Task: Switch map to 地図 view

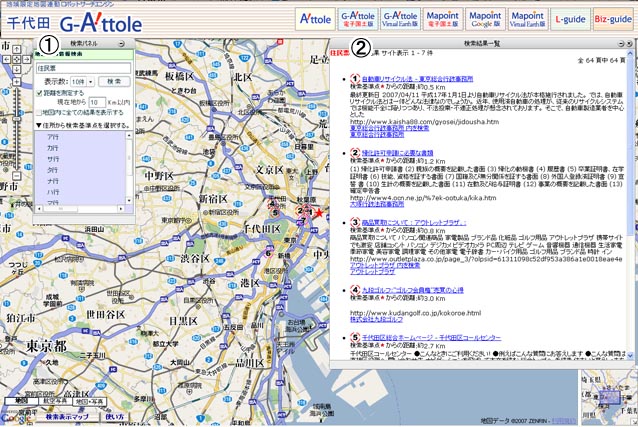Action: pos(21,401)
